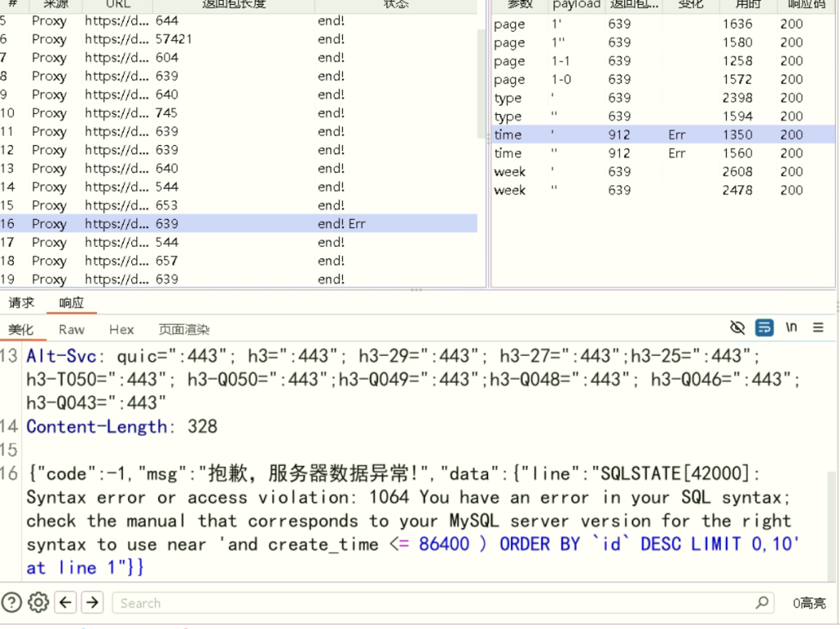The image size is (840, 629).
Task: Select the time parameter row taking 1560 ms
Action: (x=661, y=153)
